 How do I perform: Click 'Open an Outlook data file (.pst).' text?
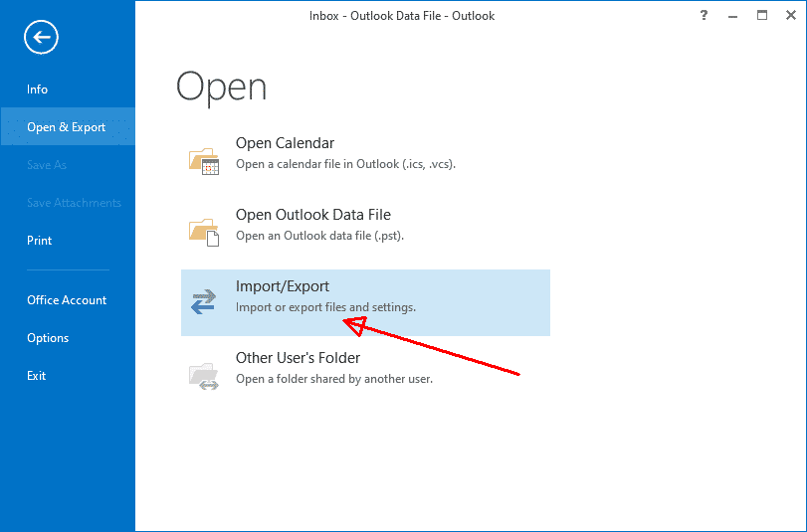pyautogui.click(x=319, y=236)
